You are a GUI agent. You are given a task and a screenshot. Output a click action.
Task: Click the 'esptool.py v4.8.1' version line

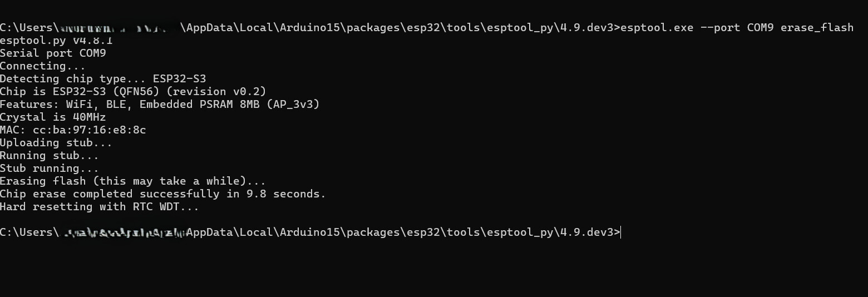coord(56,41)
